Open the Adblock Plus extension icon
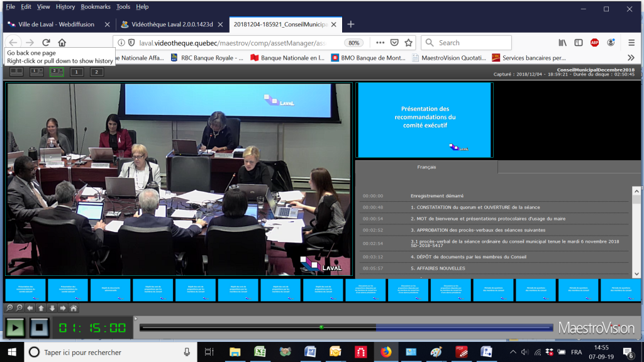The image size is (644, 362). pos(594,43)
